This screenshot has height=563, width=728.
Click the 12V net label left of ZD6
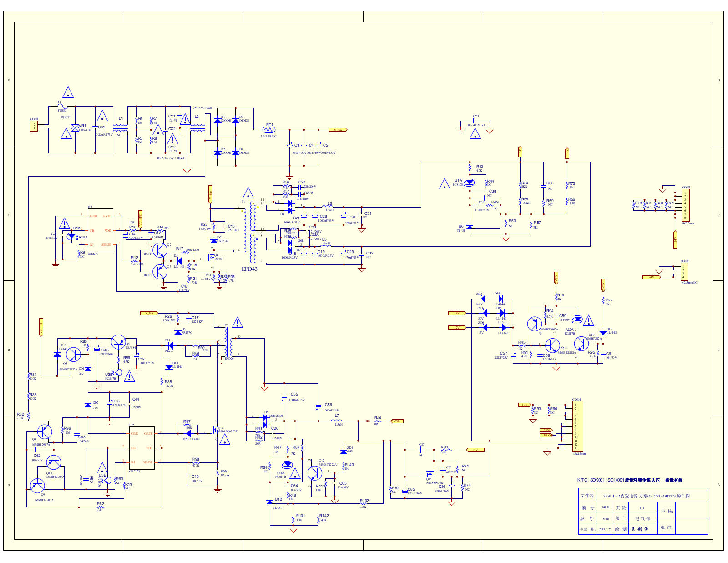coord(457,327)
